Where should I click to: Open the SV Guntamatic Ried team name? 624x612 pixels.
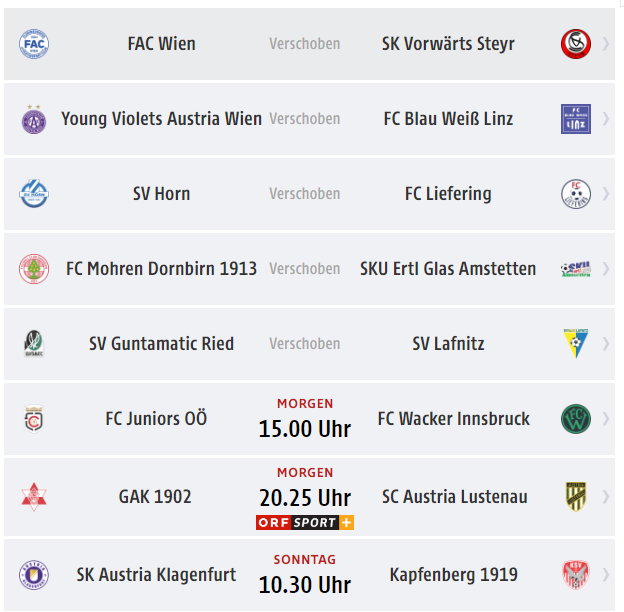(161, 344)
